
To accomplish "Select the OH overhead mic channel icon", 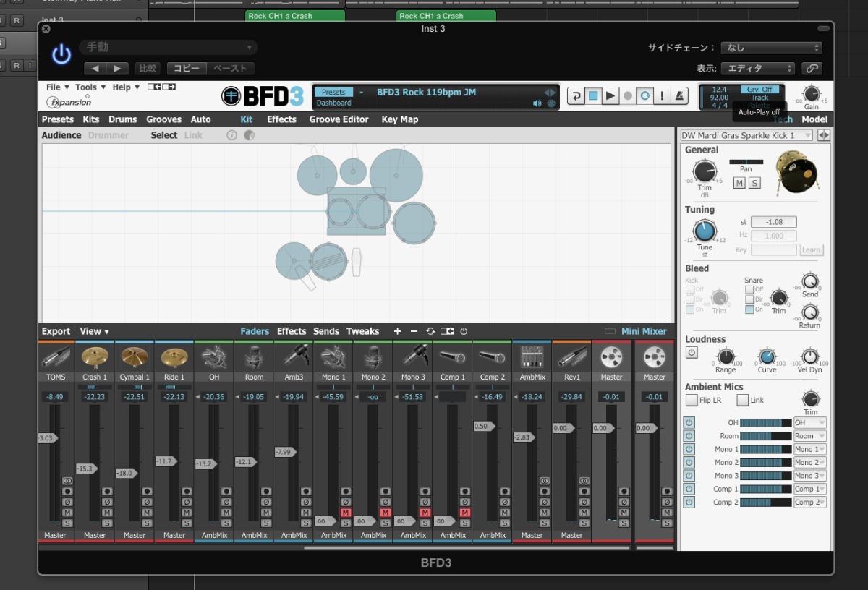I will click(214, 356).
